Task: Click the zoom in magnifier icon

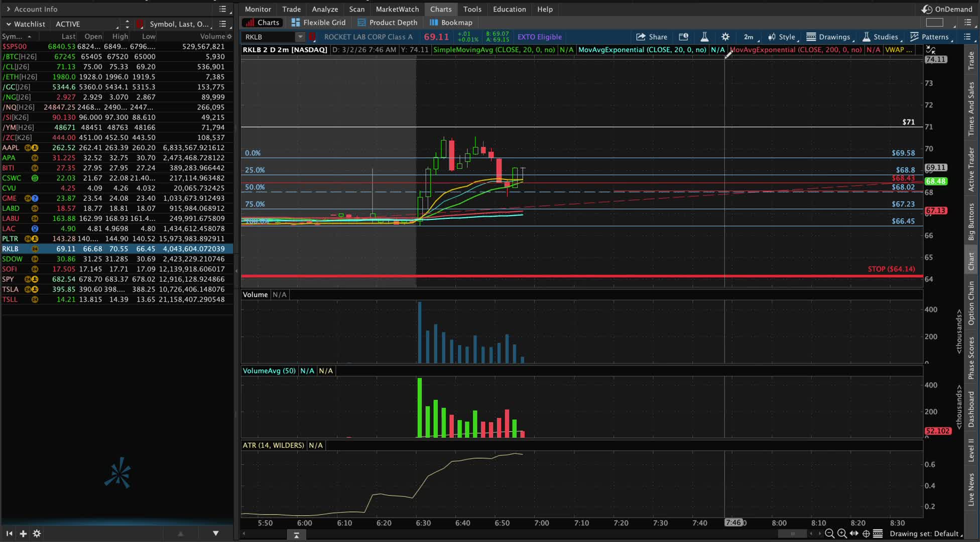Action: coord(842,533)
